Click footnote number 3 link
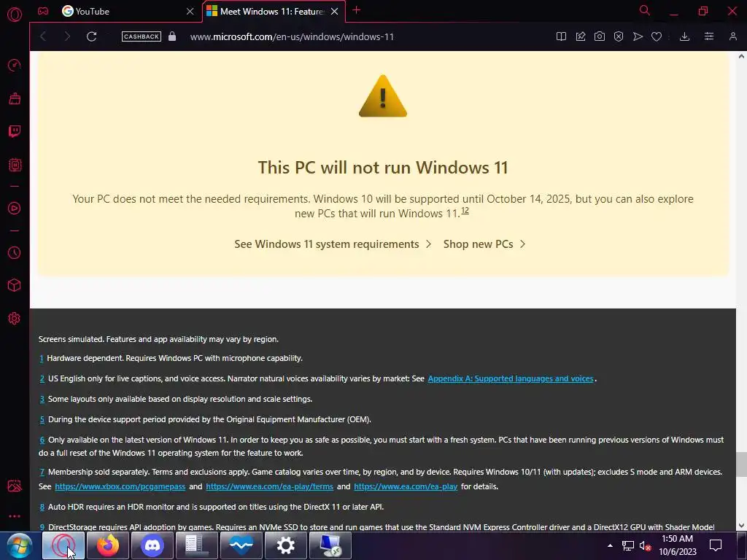Image resolution: width=747 pixels, height=560 pixels. tap(42, 400)
